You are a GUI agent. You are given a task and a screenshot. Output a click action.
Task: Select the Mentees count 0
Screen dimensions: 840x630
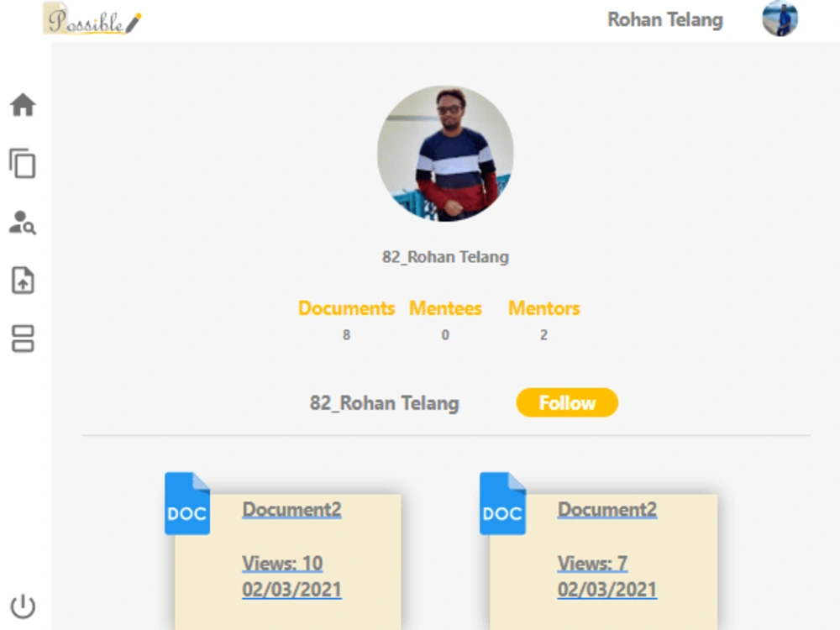pyautogui.click(x=445, y=335)
